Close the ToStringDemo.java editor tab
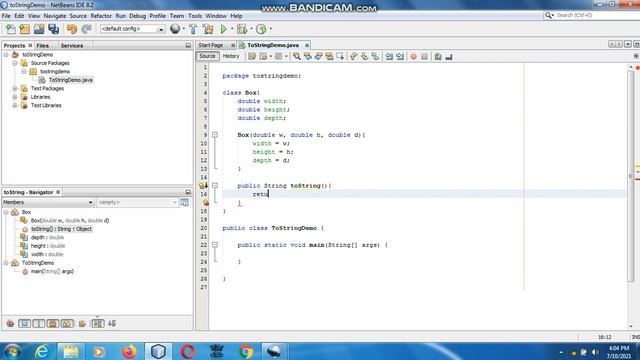 point(307,45)
